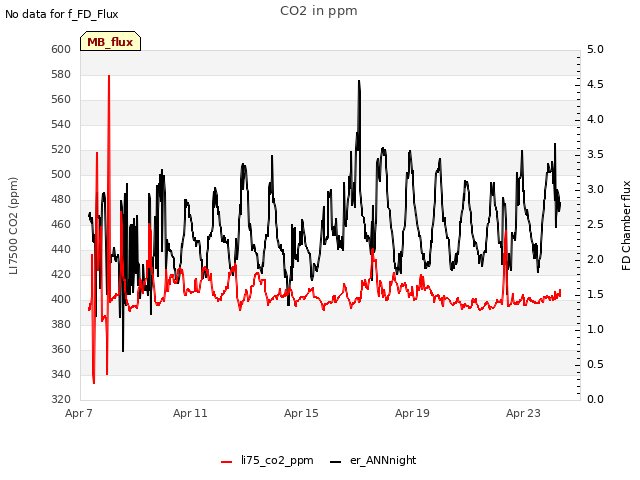Click the 'No data for f_FD_Flux' message
Image resolution: width=640 pixels, height=480 pixels.
(62, 14)
